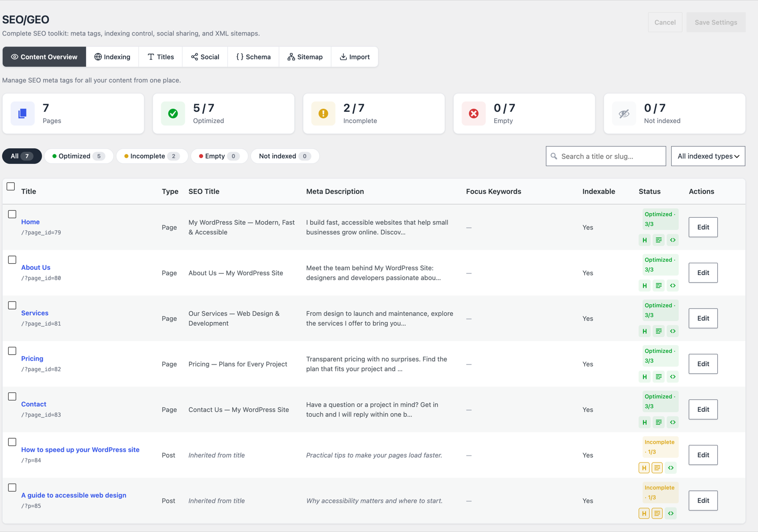Filter the list by Optimized items
Screen dimensions: 758x532
[x=79, y=156]
